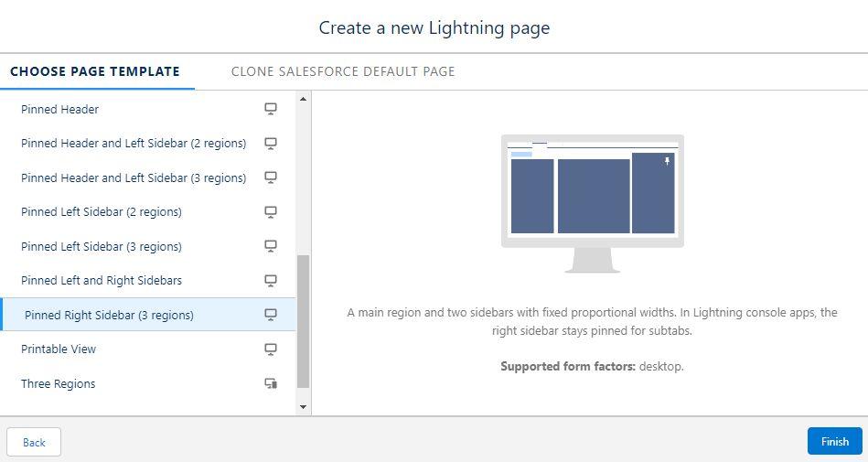Click the template list scrollbar thumb
The height and width of the screenshot is (462, 868).
pyautogui.click(x=304, y=320)
